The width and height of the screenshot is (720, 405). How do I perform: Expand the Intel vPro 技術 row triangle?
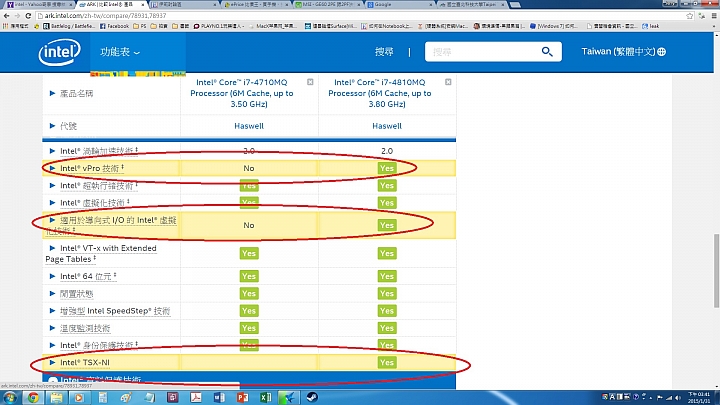52,168
